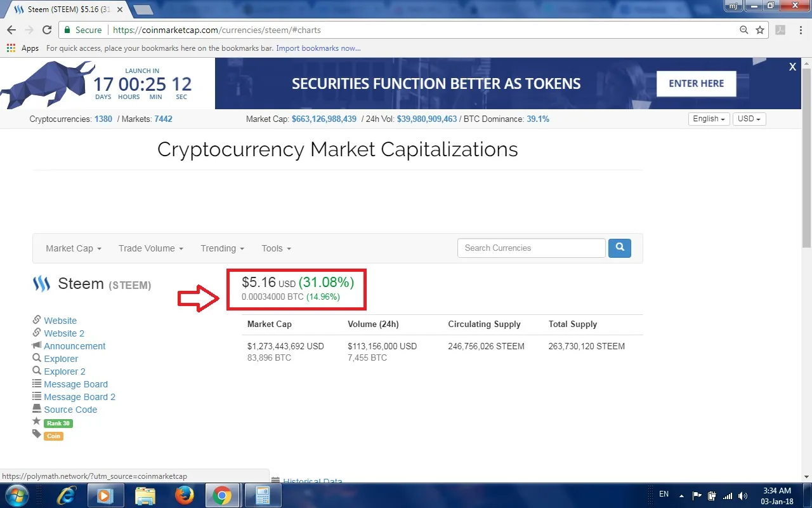
Task: Click the Steem logo icon
Action: coord(41,284)
